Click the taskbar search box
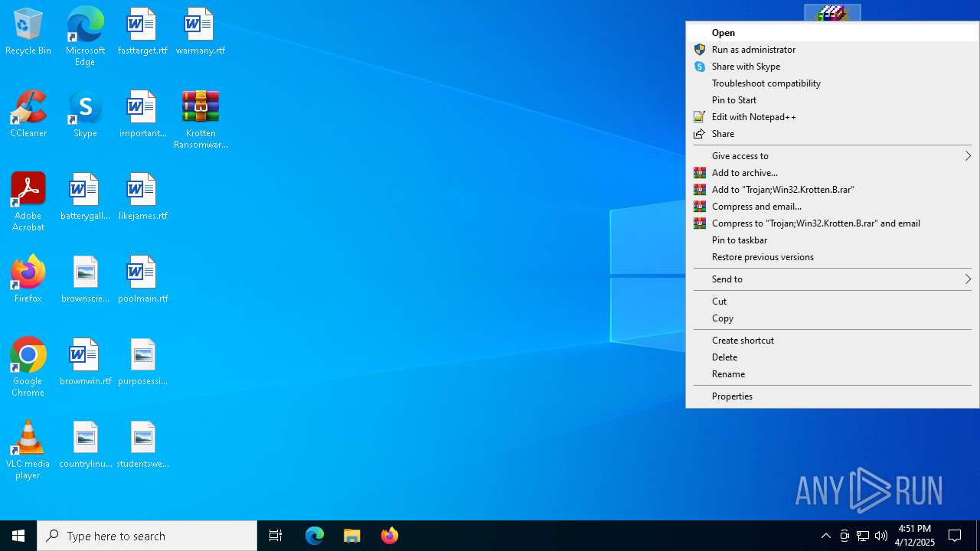This screenshot has width=980, height=551. pos(147,536)
